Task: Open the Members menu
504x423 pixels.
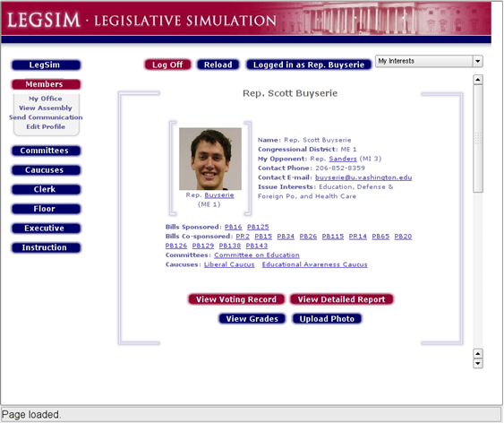Action: 46,84
